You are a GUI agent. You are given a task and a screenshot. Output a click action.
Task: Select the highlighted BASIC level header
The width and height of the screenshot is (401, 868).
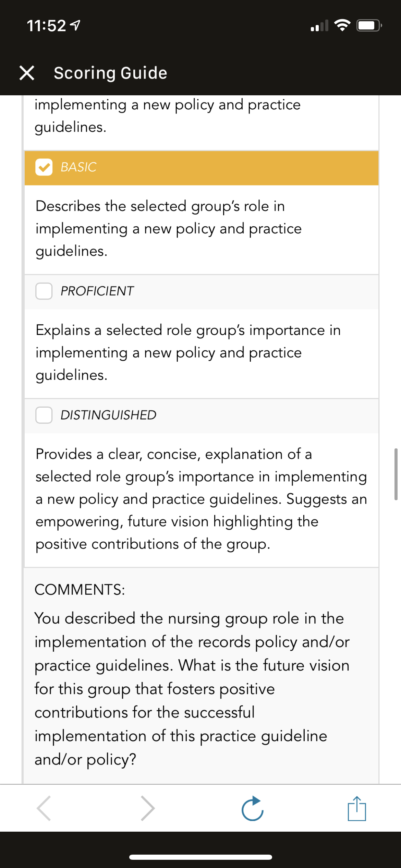click(x=202, y=168)
